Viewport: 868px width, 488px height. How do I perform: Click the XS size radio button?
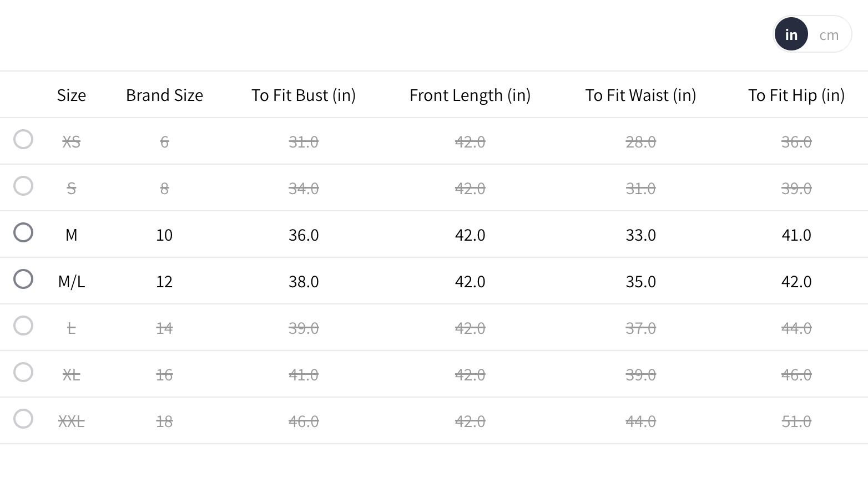click(x=23, y=139)
